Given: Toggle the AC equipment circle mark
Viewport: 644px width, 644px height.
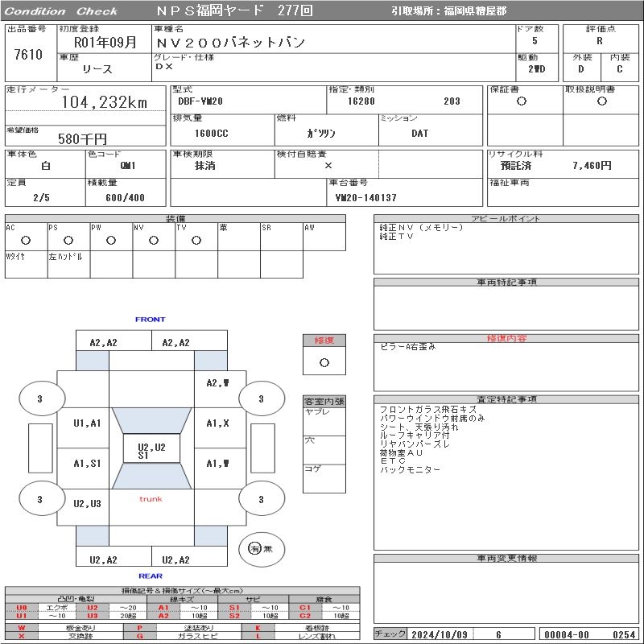Looking at the screenshot, I should point(26,241).
